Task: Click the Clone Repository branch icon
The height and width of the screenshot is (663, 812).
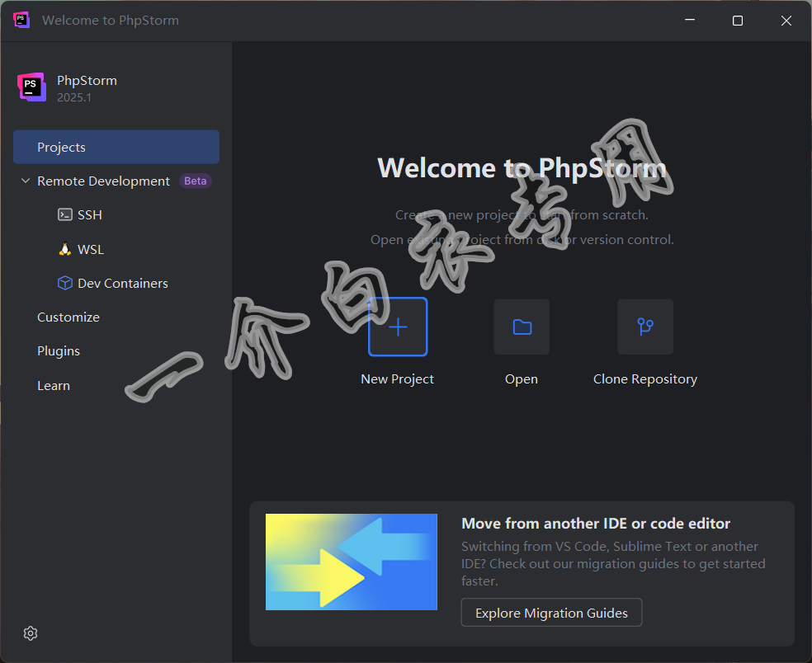Action: click(645, 327)
